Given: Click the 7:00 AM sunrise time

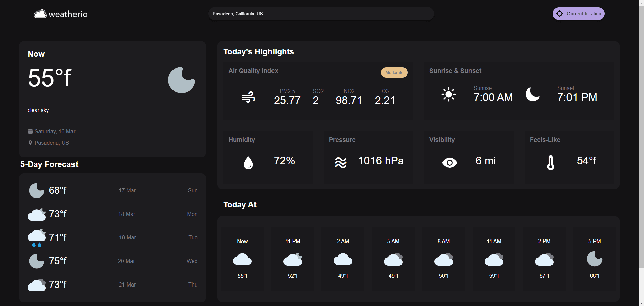Looking at the screenshot, I should pos(493,97).
